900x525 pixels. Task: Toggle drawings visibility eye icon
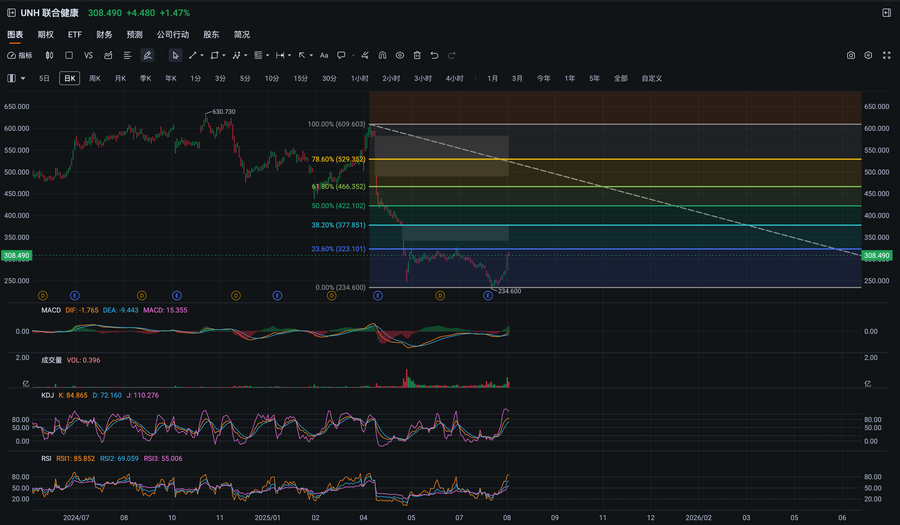pyautogui.click(x=400, y=55)
